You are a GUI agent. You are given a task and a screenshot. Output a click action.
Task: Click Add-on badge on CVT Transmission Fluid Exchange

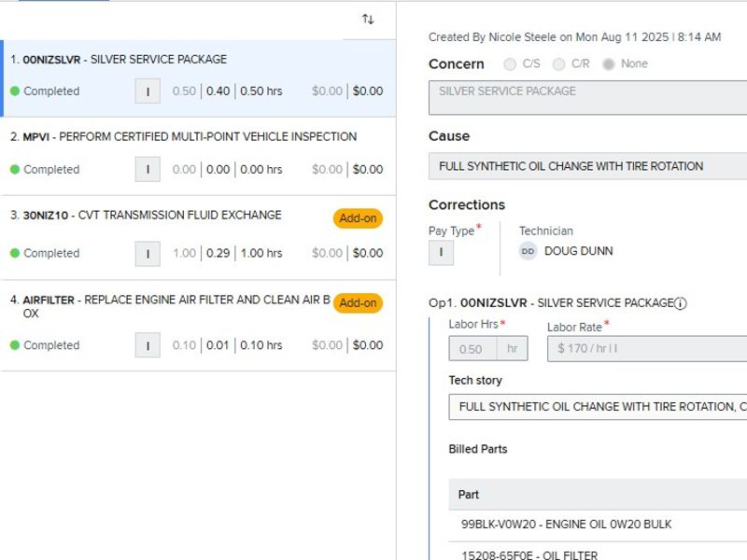coord(358,218)
